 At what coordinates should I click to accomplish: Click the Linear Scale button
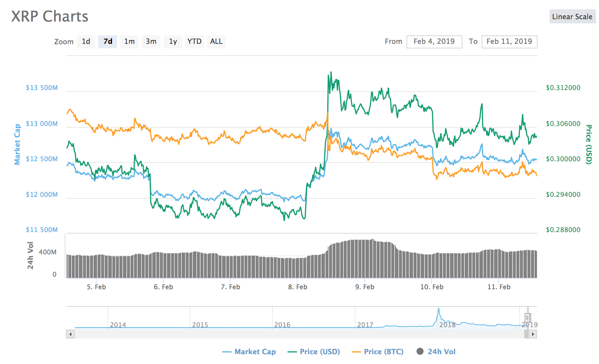click(x=572, y=17)
